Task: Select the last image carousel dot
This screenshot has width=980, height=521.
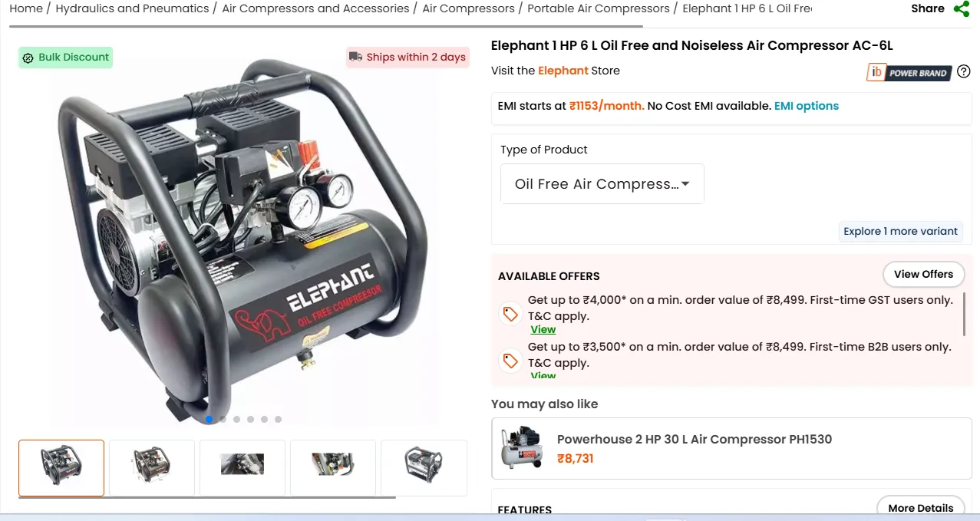Action: [278, 420]
